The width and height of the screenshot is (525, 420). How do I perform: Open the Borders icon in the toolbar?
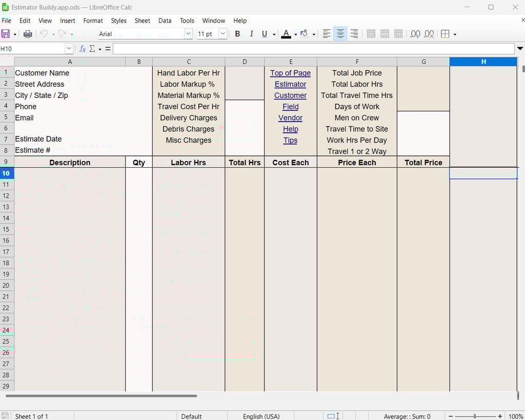pos(445,34)
